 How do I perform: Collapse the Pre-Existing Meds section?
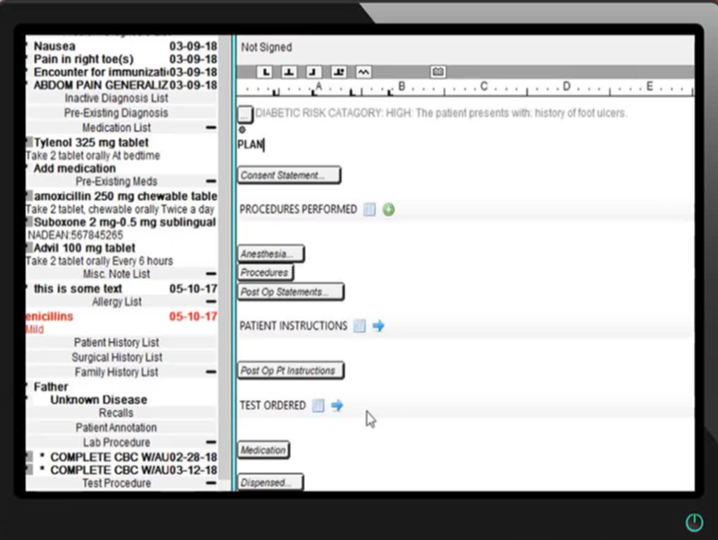pyautogui.click(x=211, y=182)
